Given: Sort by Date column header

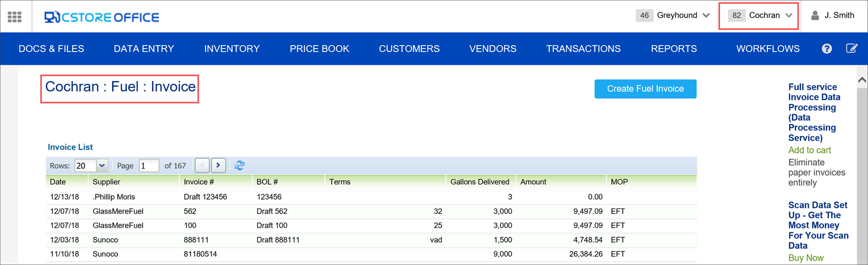Looking at the screenshot, I should pos(58,182).
